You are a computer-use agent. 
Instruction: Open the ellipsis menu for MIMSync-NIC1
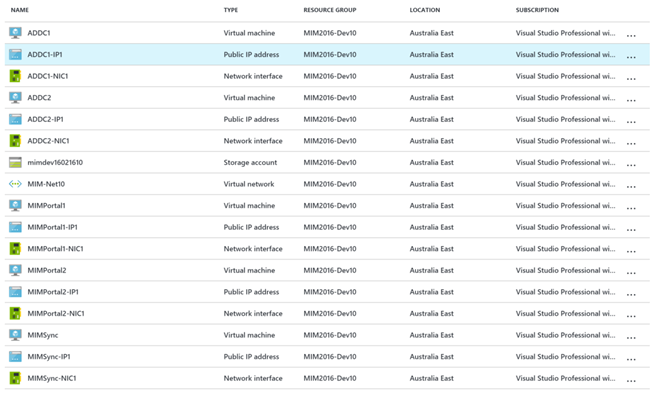(x=631, y=381)
